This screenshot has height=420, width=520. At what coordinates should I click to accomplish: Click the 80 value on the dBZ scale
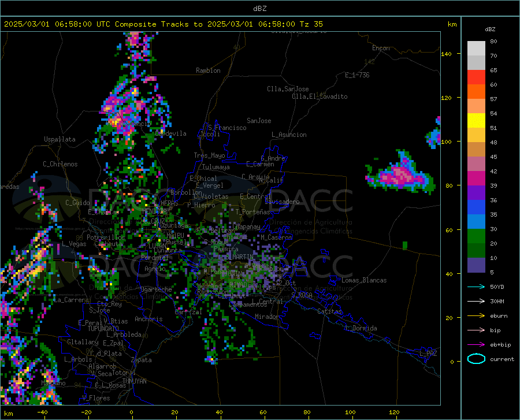click(x=493, y=42)
